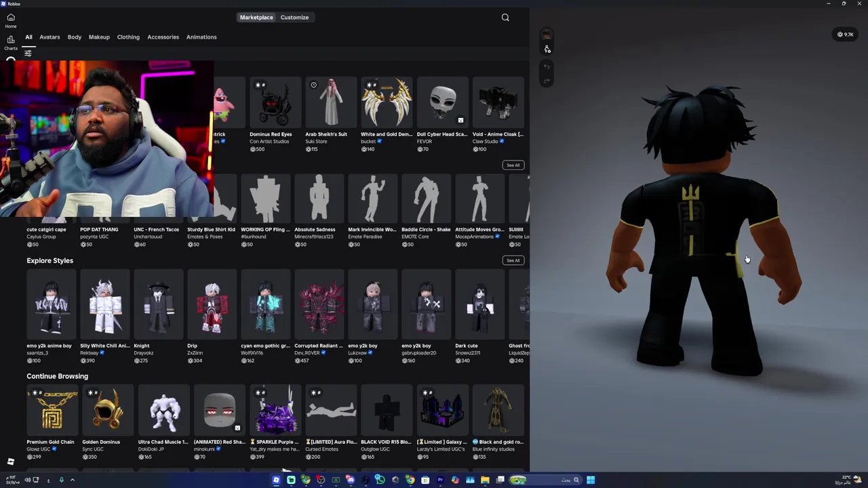Open the Home sidebar icon

point(11,20)
